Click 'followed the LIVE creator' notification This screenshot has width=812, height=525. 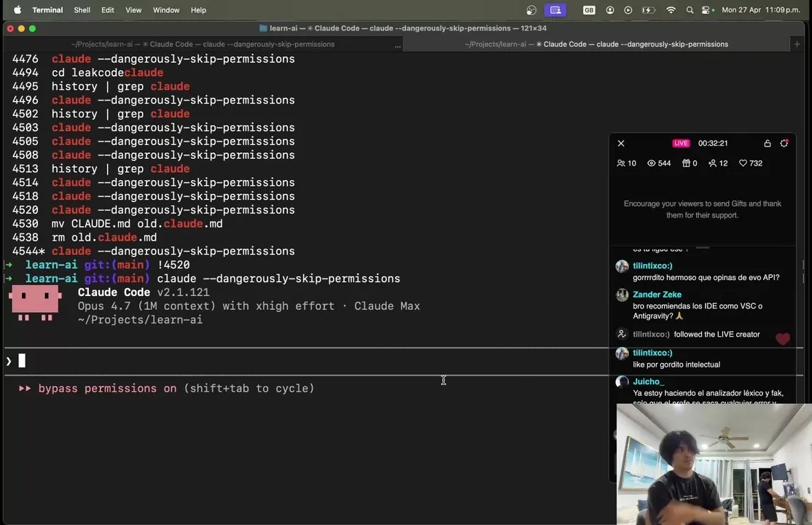pos(717,334)
